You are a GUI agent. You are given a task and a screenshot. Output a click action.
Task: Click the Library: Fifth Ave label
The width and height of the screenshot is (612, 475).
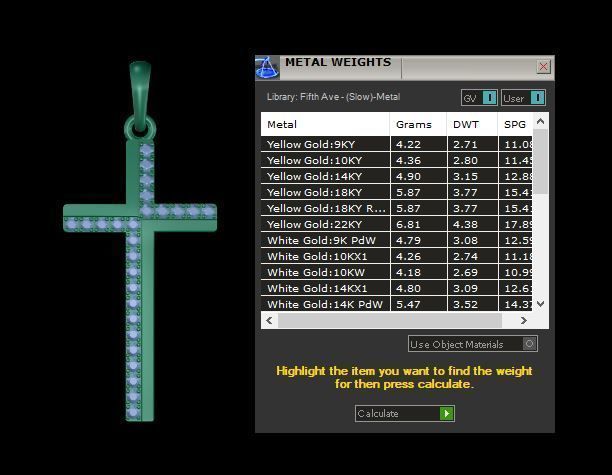pyautogui.click(x=333, y=97)
